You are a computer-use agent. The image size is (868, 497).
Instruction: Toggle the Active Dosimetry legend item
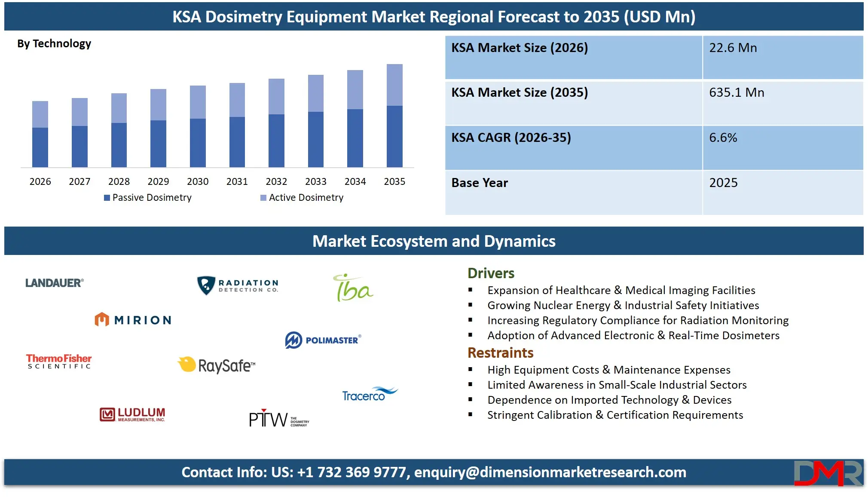306,197
